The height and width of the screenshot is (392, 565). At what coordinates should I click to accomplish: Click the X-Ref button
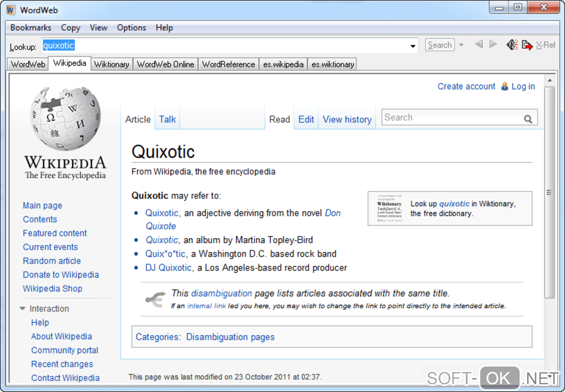[x=546, y=45]
